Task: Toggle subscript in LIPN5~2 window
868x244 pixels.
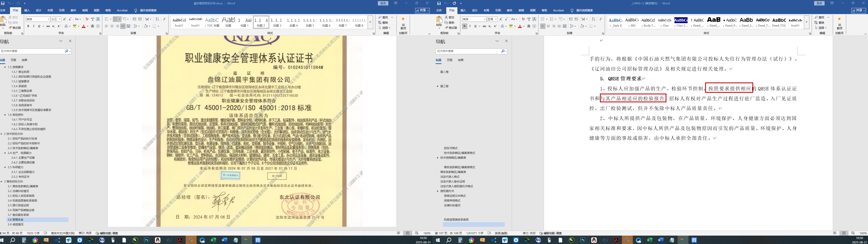Action: click(x=490, y=26)
